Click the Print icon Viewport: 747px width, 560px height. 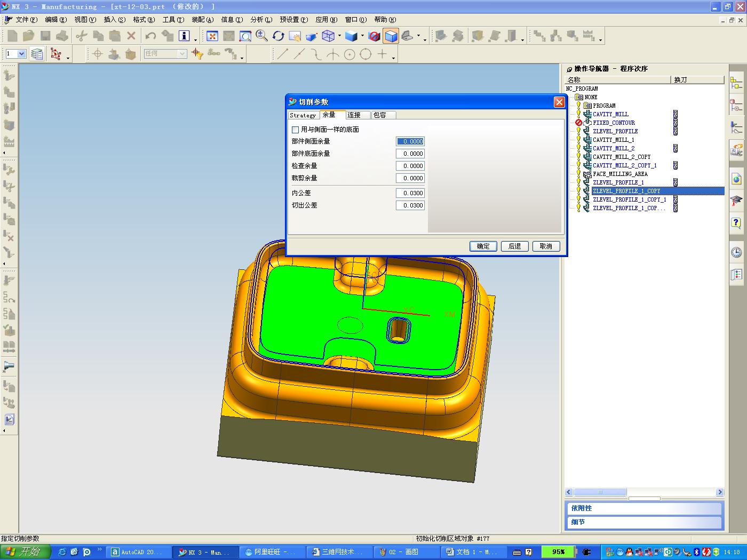[62, 36]
